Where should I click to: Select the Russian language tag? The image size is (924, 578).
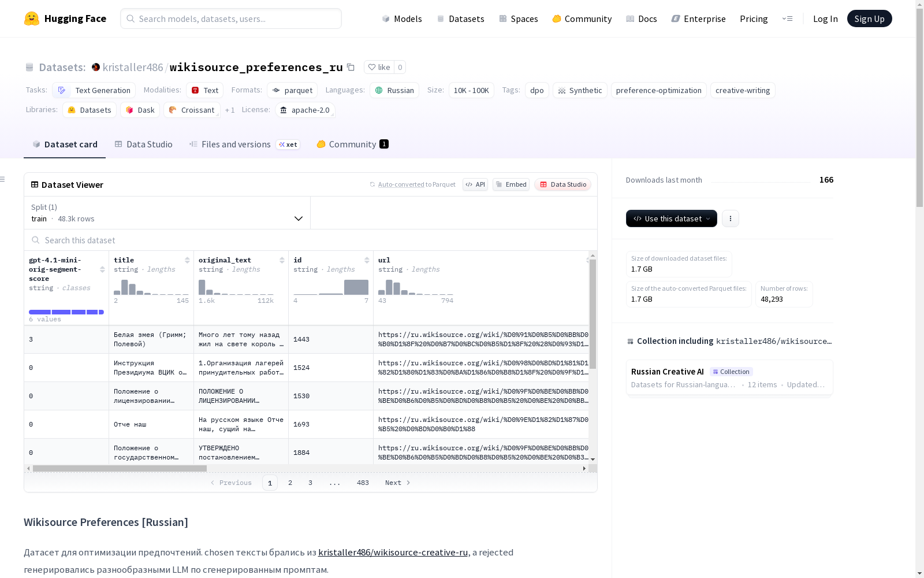[394, 90]
